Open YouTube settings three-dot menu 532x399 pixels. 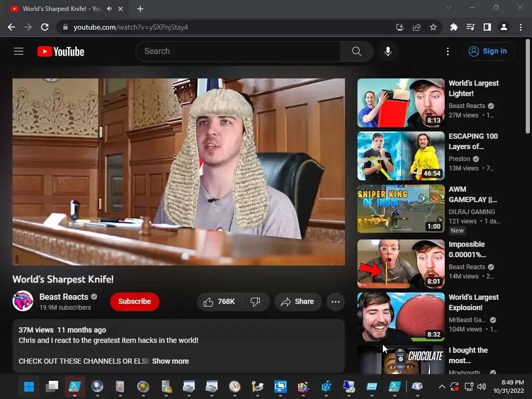point(448,51)
